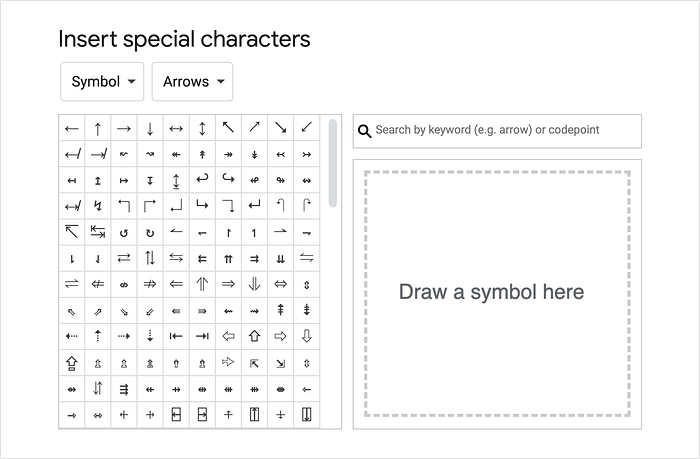This screenshot has width=700, height=459.
Task: Pick the downwards arrow with corner leftwards
Action: 254,206
